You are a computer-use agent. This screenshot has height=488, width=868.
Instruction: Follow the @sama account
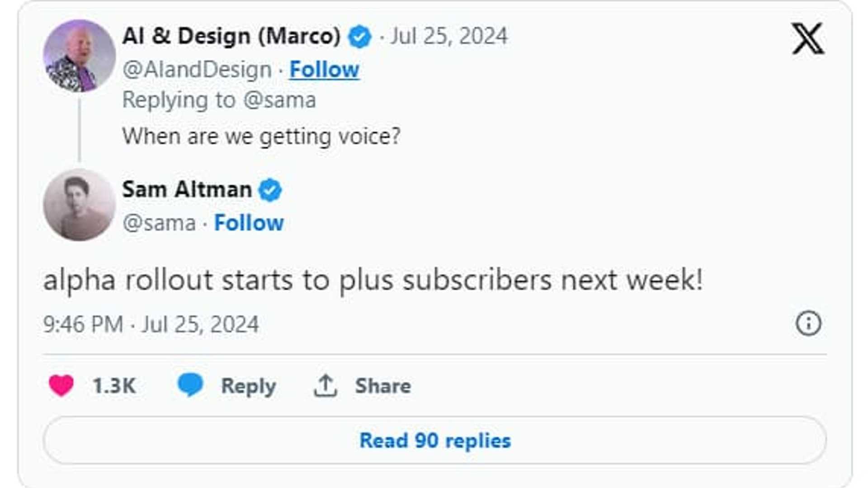click(249, 223)
